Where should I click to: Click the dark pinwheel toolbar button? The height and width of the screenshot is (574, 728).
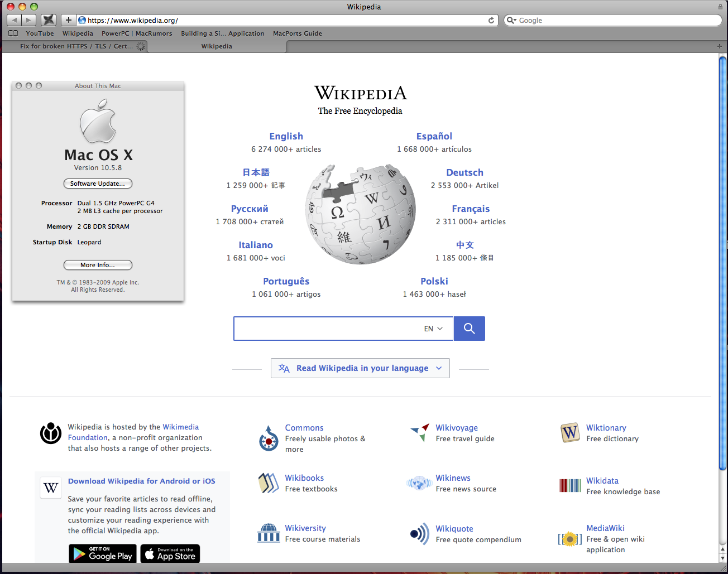(x=49, y=20)
